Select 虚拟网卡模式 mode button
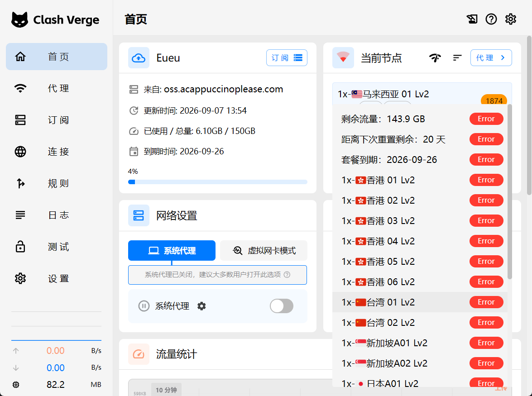The image size is (532, 396). (x=264, y=251)
